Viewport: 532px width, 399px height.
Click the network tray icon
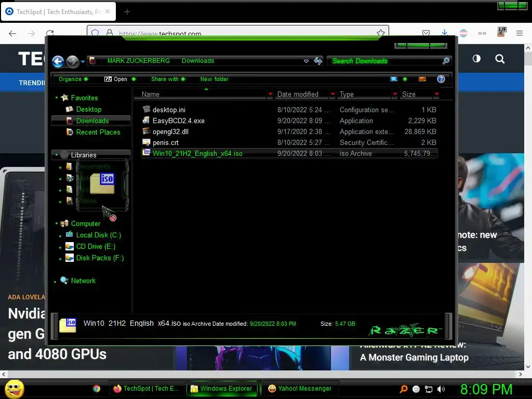coord(429,389)
